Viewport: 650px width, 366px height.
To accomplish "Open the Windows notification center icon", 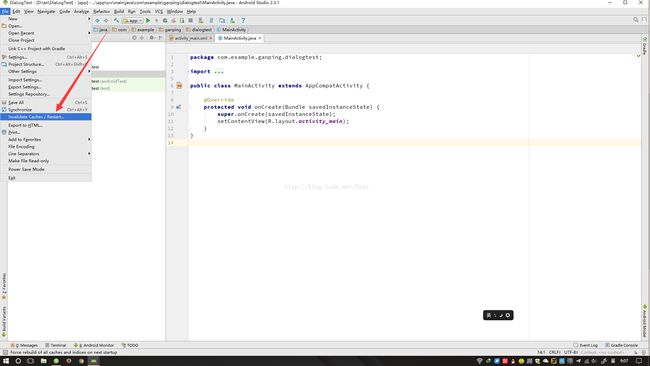I will pos(639,361).
